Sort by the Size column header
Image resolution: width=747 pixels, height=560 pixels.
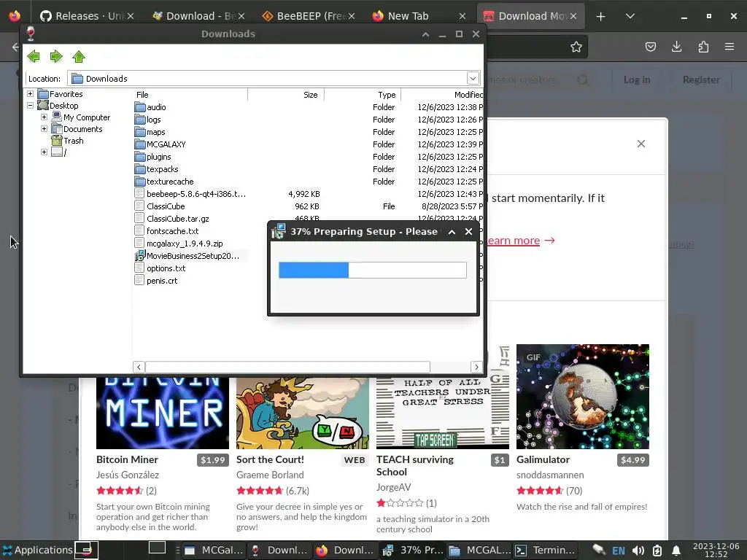coord(286,95)
